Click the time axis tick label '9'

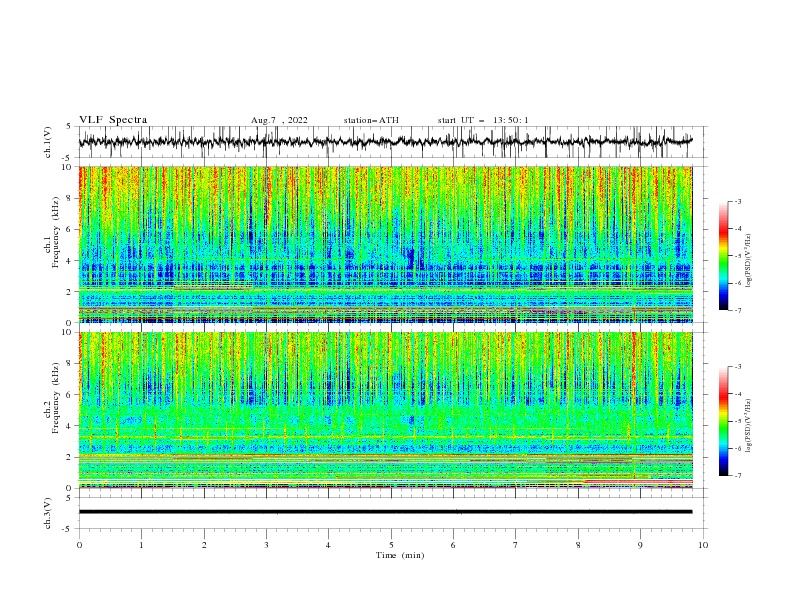point(640,545)
